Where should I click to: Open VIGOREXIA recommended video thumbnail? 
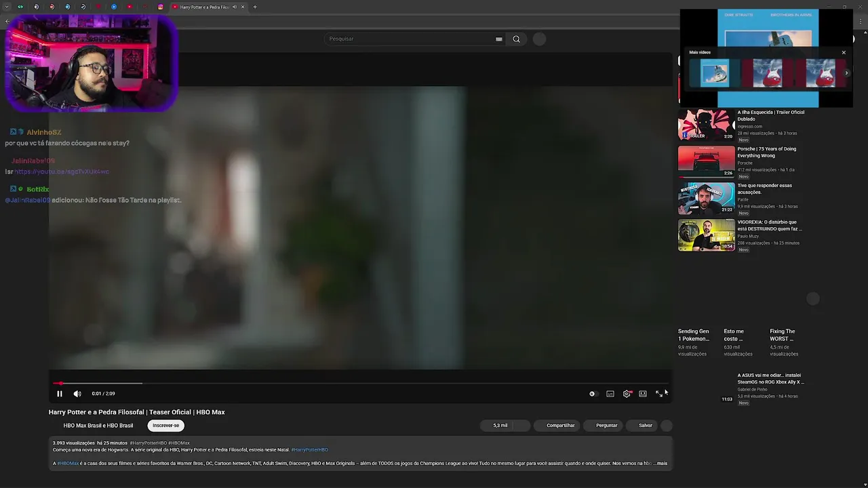point(707,235)
